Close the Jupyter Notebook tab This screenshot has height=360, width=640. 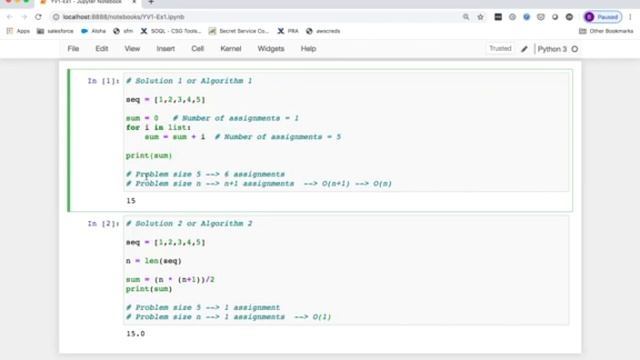point(134,2)
